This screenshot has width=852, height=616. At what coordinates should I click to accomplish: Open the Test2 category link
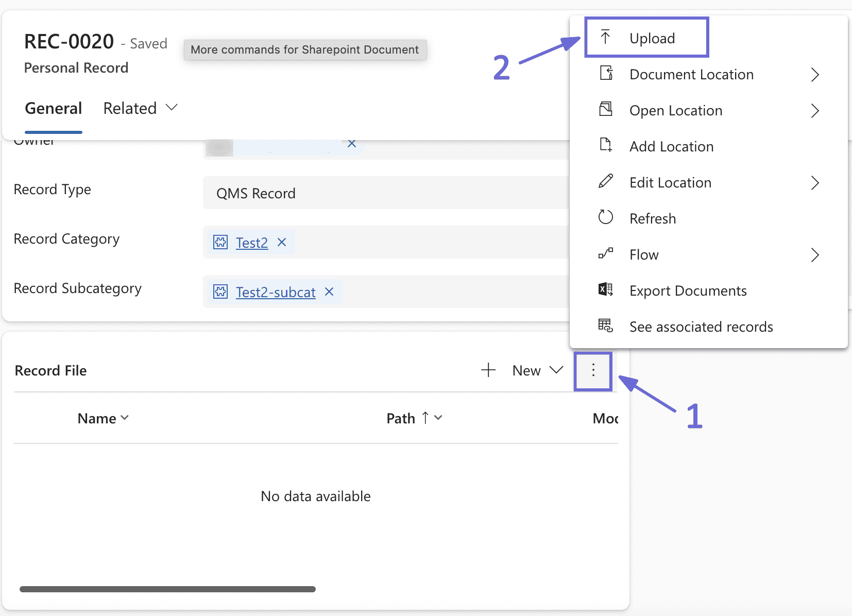coord(252,243)
